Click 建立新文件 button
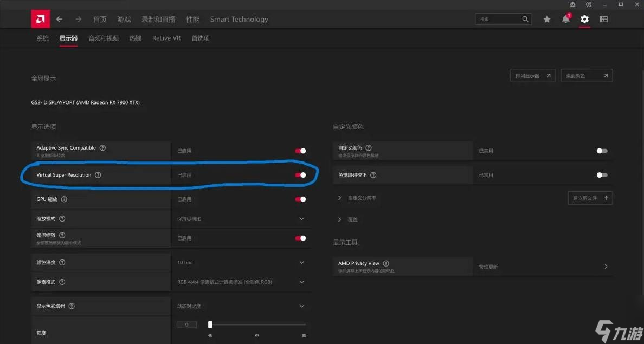The image size is (644, 344). pos(590,198)
